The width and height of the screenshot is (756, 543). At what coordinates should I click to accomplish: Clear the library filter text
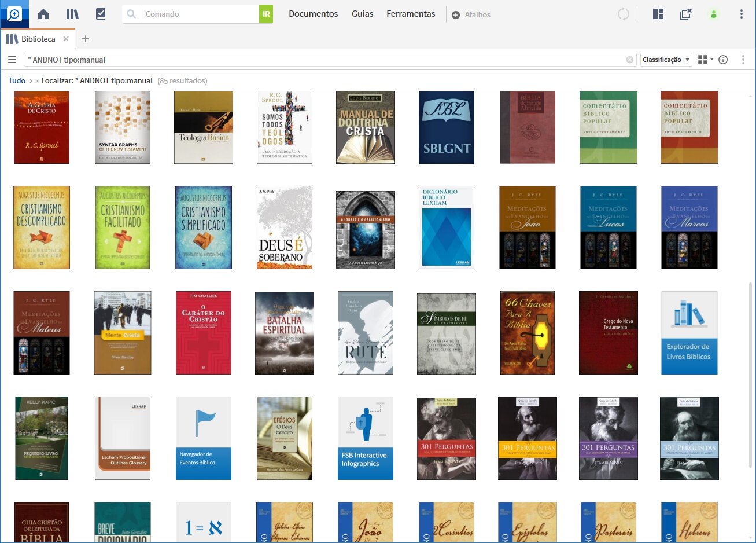coord(630,60)
